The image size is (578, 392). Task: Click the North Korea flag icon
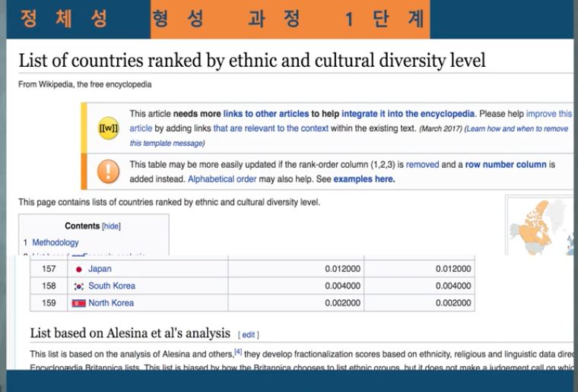(78, 303)
